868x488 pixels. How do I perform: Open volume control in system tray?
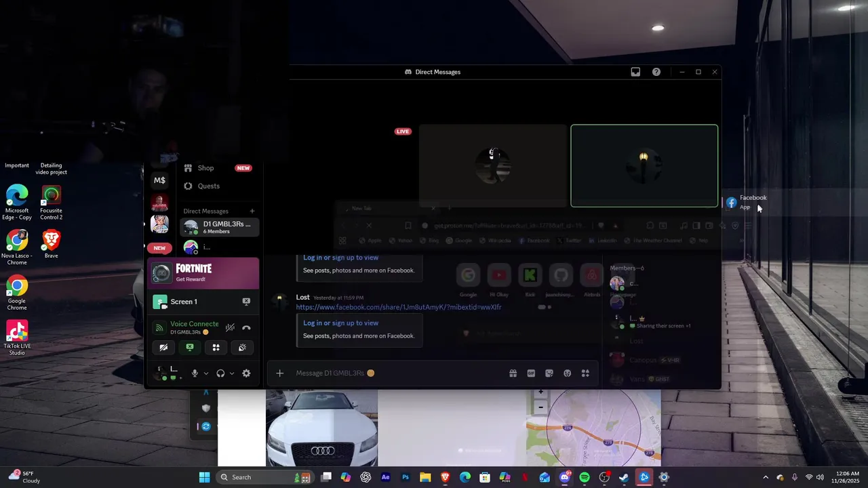pyautogui.click(x=821, y=477)
